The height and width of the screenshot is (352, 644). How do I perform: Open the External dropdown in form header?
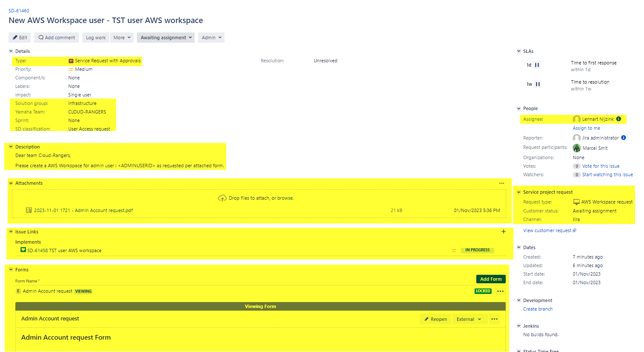469,319
